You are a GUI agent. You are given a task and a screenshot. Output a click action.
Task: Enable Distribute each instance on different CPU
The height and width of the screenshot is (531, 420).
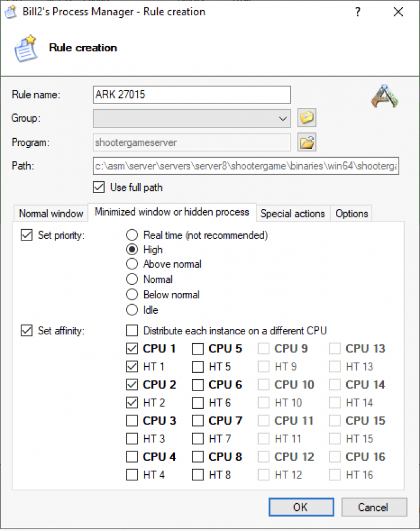click(132, 331)
